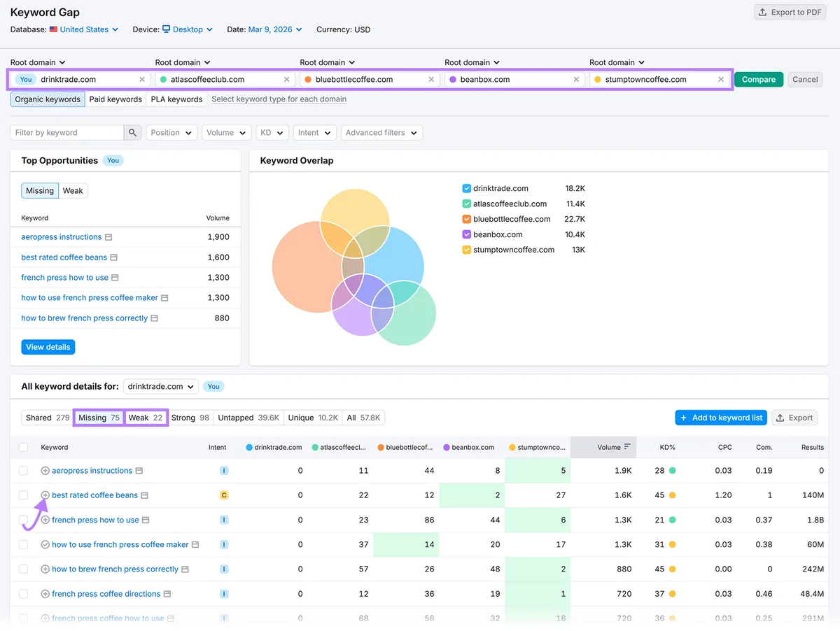
Task: Uncheck bluebottlecoffee.com in the overlap legend
Action: coord(467,220)
